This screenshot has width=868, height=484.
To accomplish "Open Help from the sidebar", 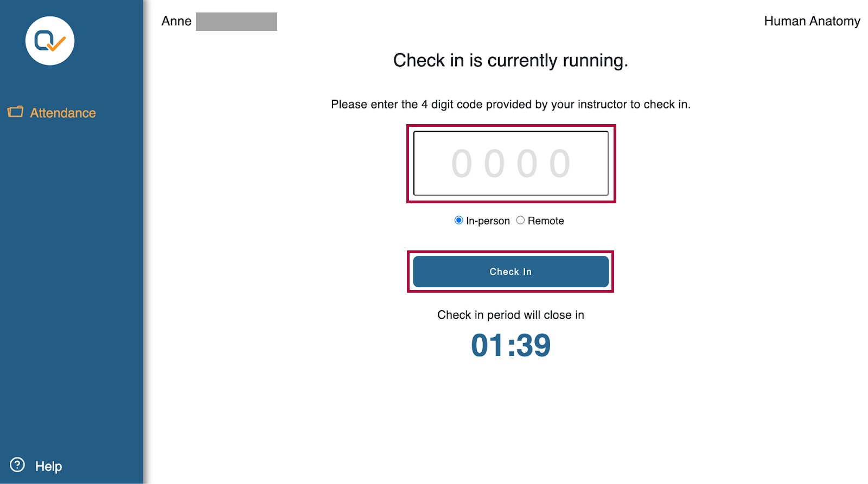I will [x=48, y=466].
